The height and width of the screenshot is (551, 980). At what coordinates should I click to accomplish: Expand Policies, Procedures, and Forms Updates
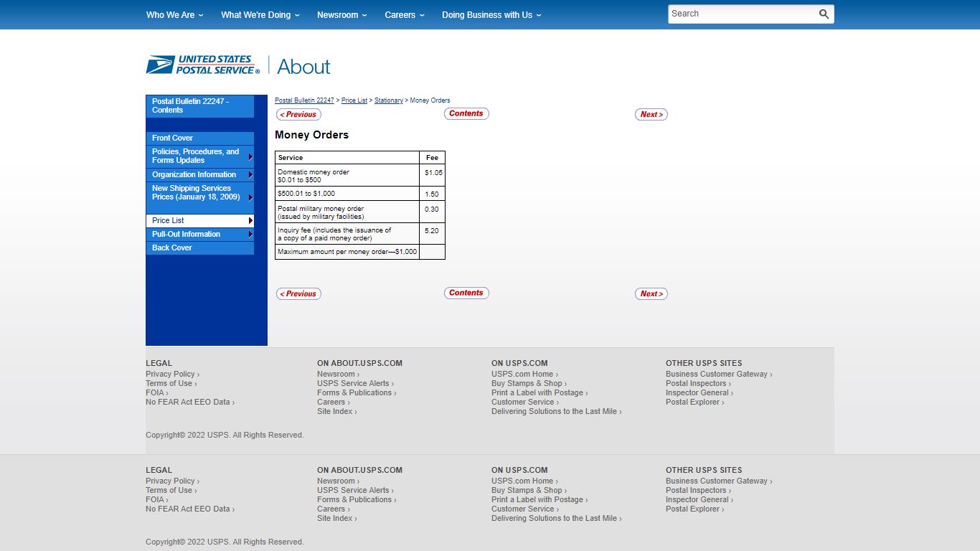tap(200, 156)
